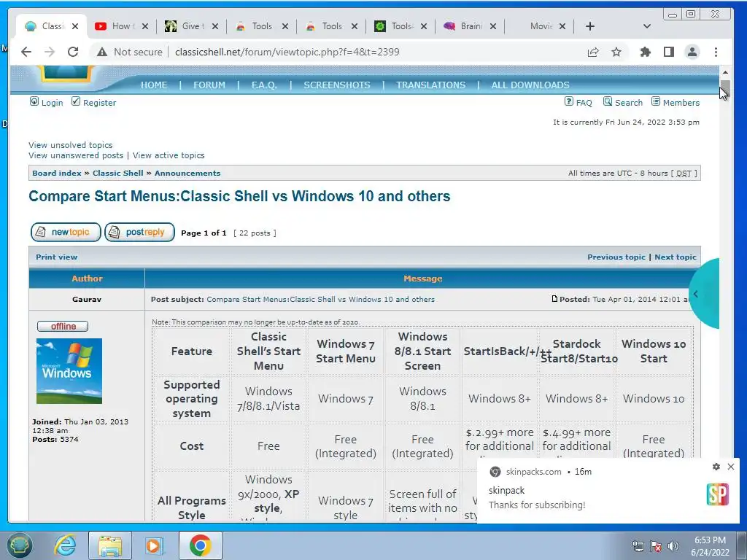Launch Internet Explorer from taskbar
This screenshot has width=747, height=560.
[65, 545]
